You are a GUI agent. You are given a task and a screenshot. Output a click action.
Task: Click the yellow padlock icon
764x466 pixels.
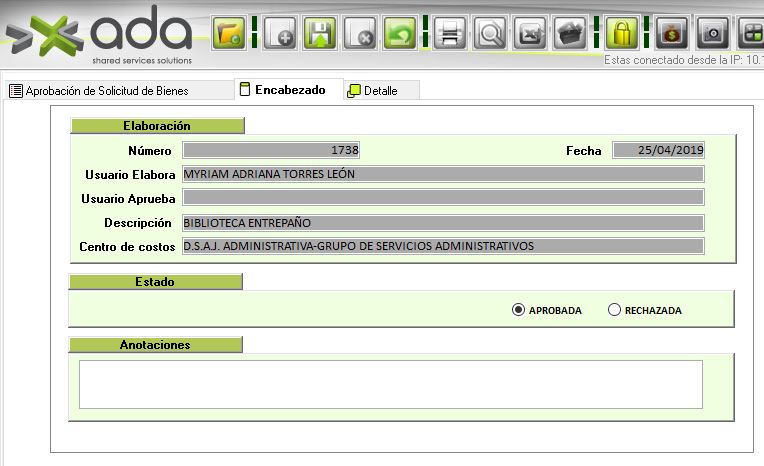621,33
